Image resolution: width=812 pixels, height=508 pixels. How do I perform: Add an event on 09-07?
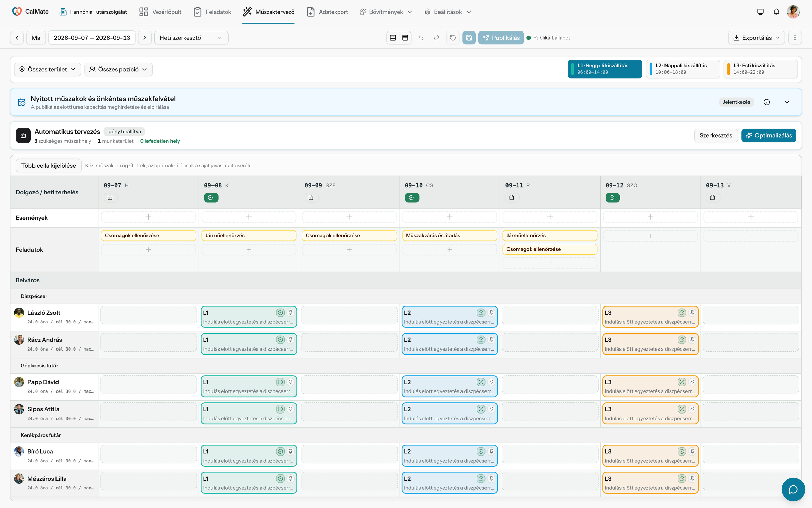149,217
